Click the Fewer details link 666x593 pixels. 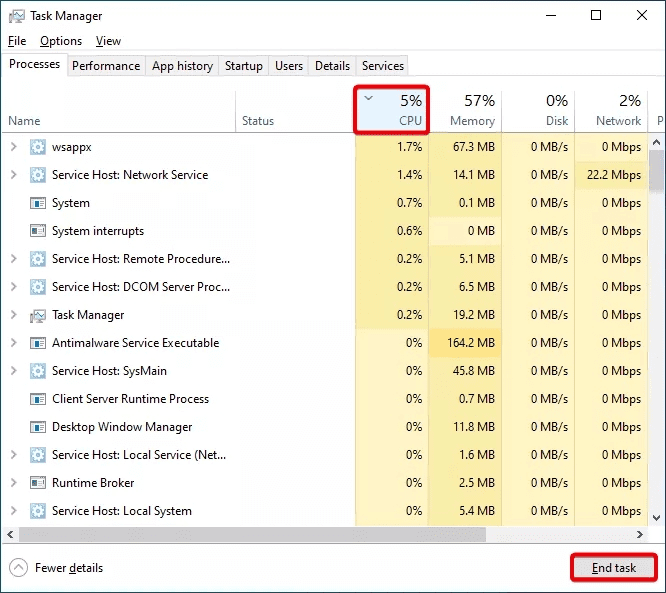pyautogui.click(x=69, y=568)
